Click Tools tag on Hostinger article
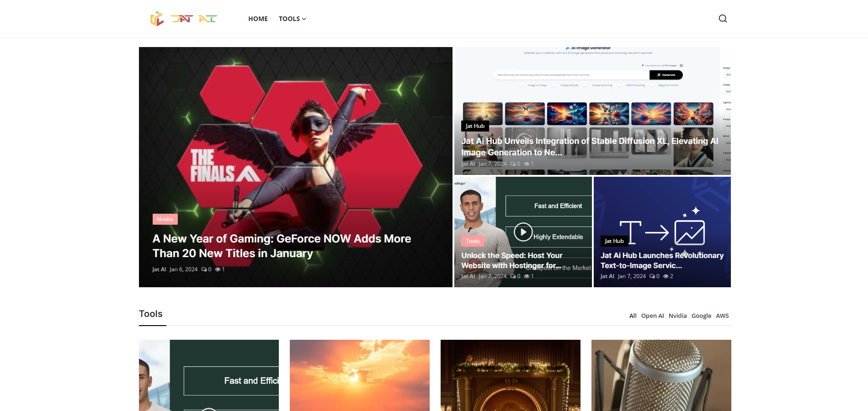The image size is (868, 411). coord(473,241)
